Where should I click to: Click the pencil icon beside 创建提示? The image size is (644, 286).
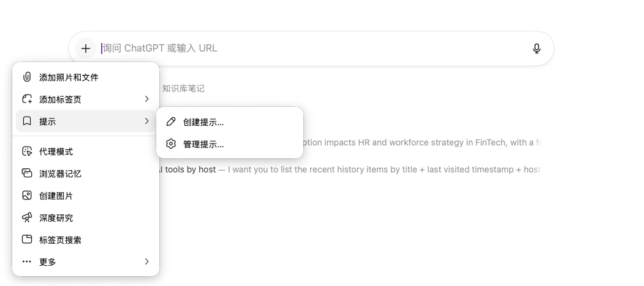point(171,122)
